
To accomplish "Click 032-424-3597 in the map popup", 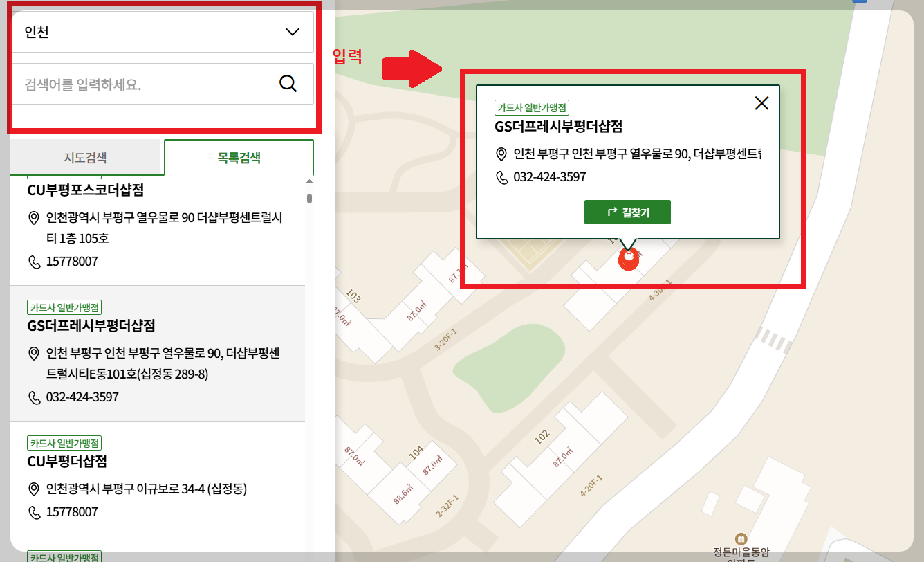I will pos(550,177).
